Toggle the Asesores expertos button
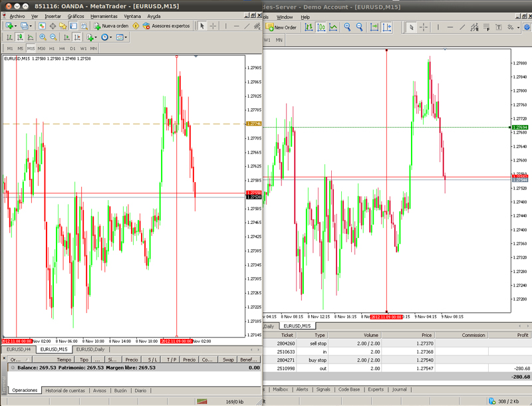The image size is (532, 406). (166, 26)
